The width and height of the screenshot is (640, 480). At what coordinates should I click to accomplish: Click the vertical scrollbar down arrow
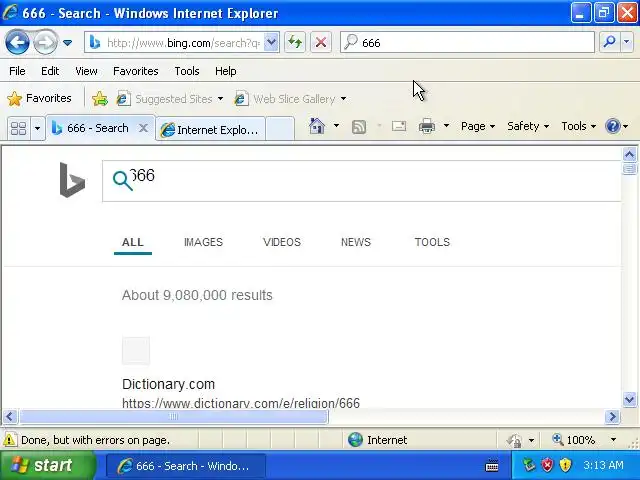click(629, 399)
